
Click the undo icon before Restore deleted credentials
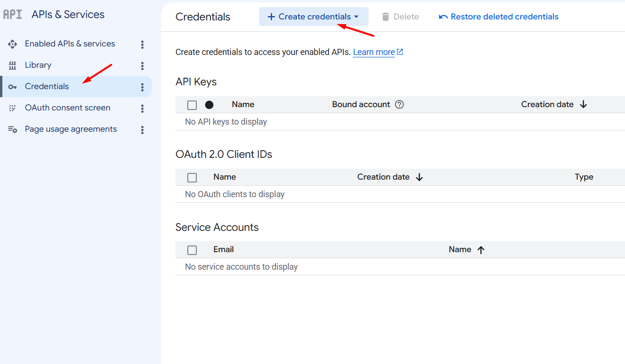point(443,17)
